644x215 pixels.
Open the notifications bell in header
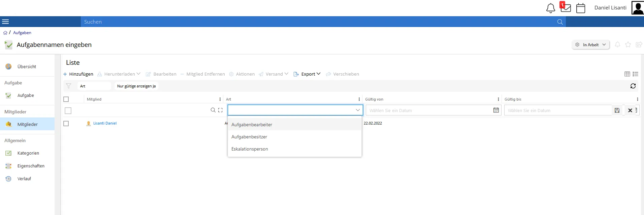pos(550,8)
